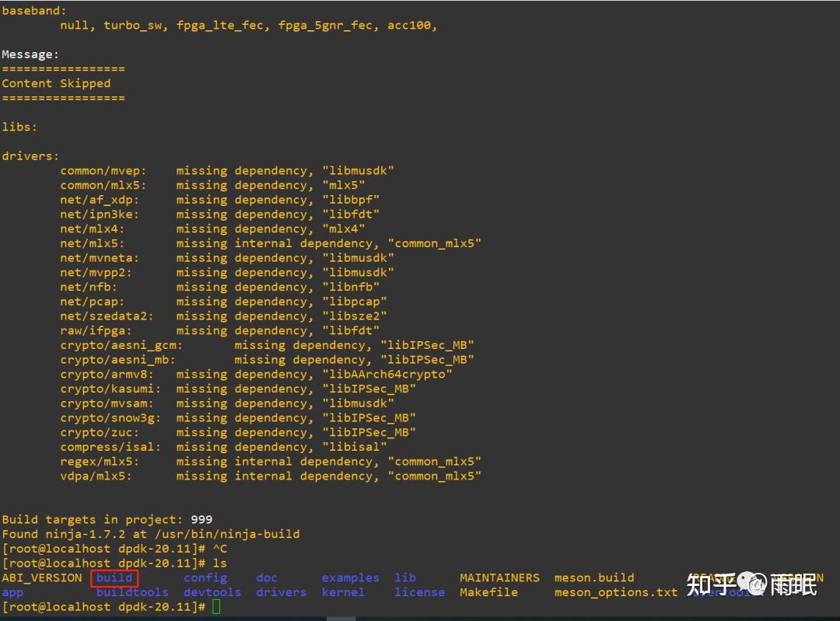Image resolution: width=840 pixels, height=621 pixels.
Task: Click the license directory entry
Action: [x=419, y=592]
